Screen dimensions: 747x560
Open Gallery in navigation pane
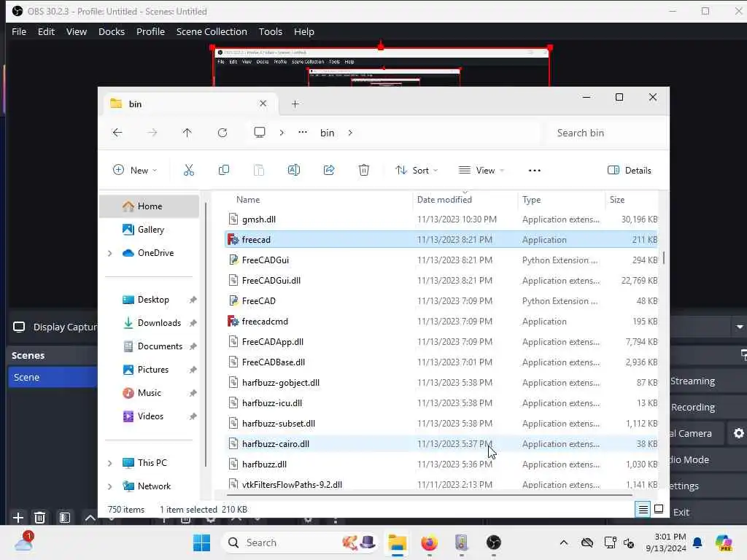[x=150, y=230]
